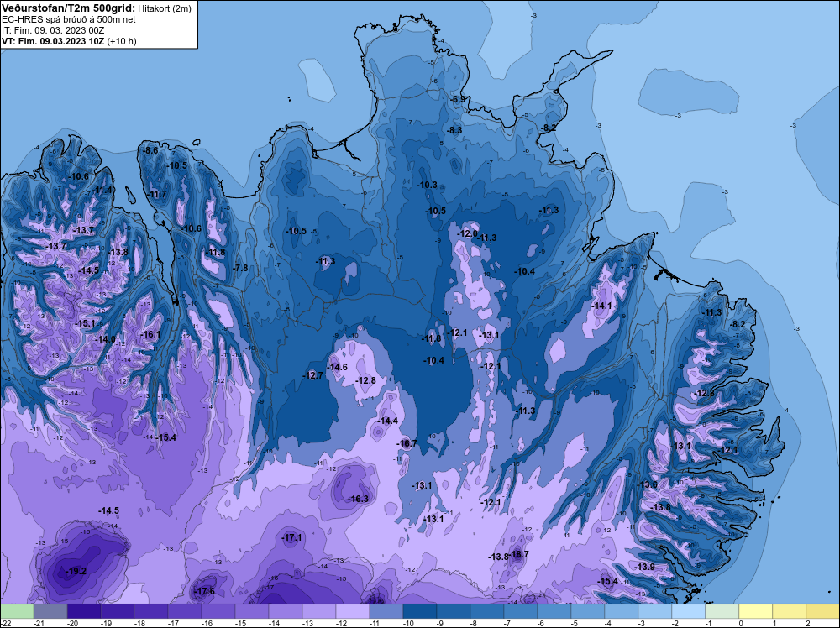Click the legend color swatch above label -10
This screenshot has height=628, width=840.
(420, 611)
